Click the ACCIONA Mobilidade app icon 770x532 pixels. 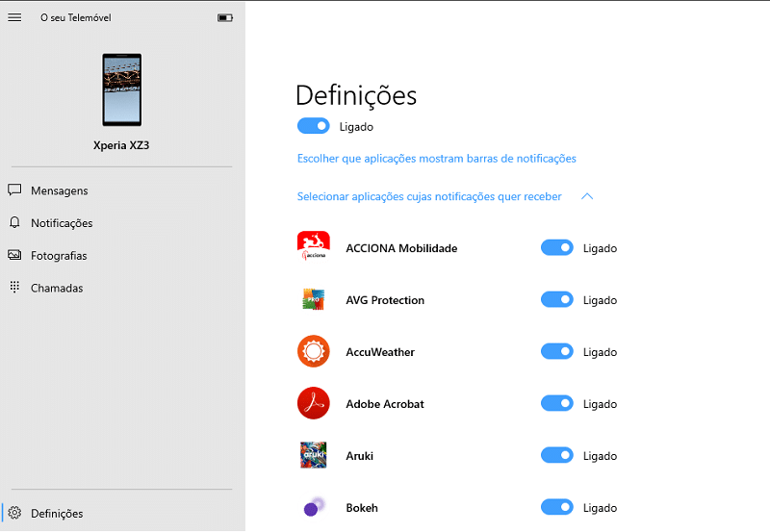(314, 246)
